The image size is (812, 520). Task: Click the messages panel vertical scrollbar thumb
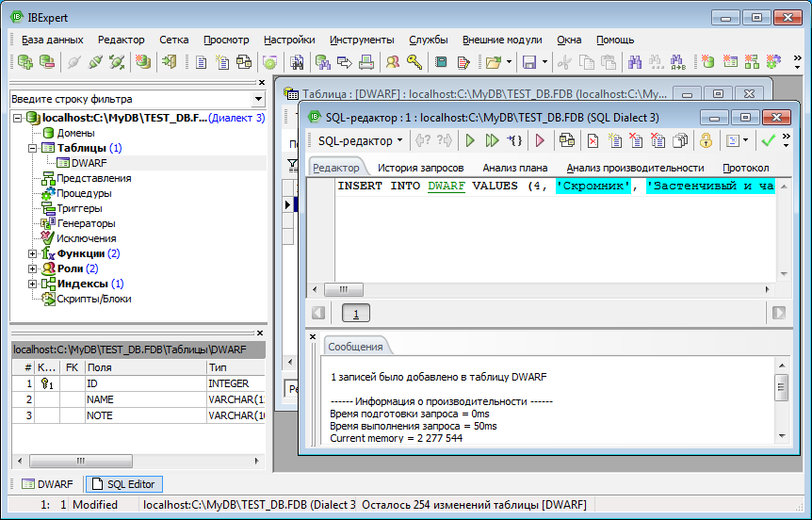tap(782, 387)
